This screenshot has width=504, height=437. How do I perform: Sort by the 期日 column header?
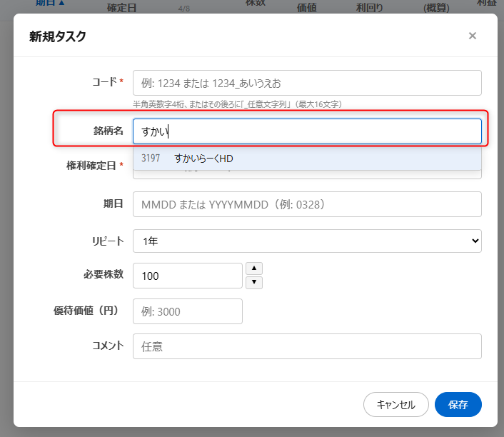click(x=50, y=4)
